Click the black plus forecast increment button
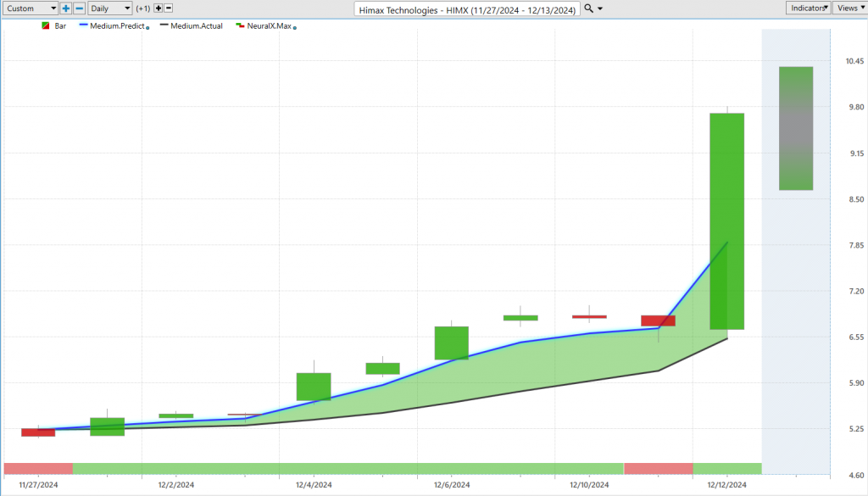The image size is (868, 496). [x=159, y=8]
